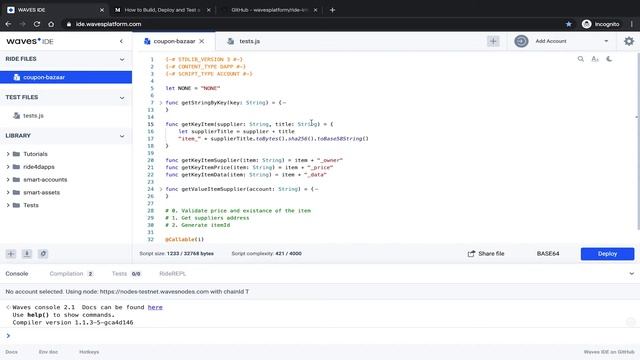640x360 pixels.
Task: Open the RideREPL panel tab
Action: click(172, 273)
